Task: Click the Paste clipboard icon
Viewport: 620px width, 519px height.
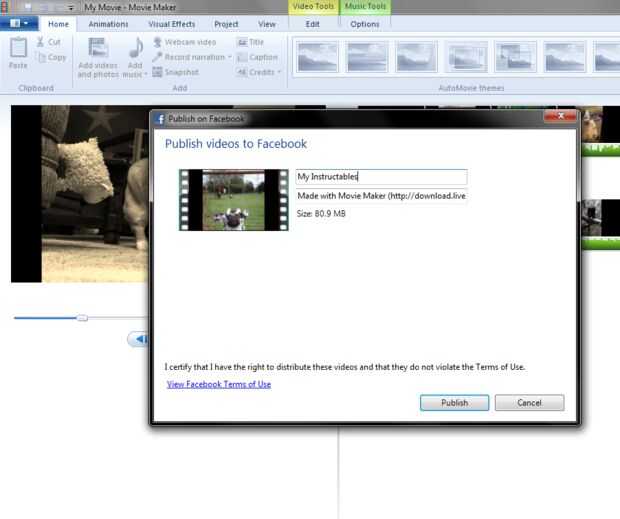Action: 18,48
